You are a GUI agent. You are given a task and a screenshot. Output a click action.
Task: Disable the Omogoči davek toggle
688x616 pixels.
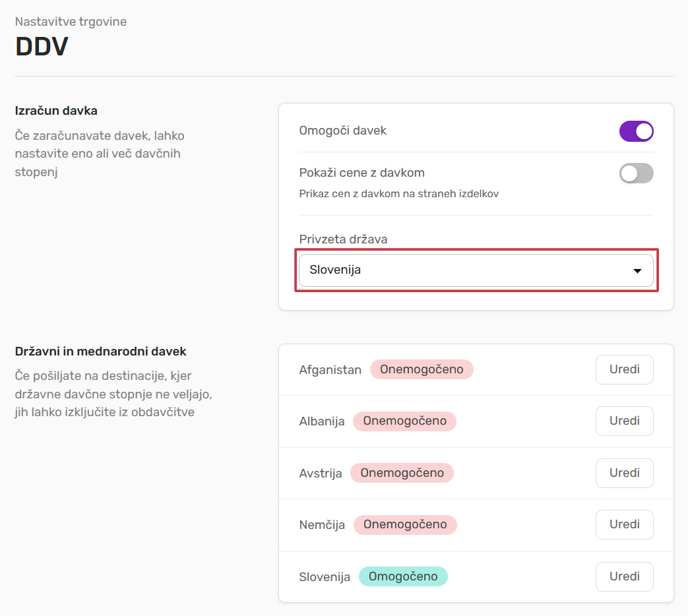(636, 131)
